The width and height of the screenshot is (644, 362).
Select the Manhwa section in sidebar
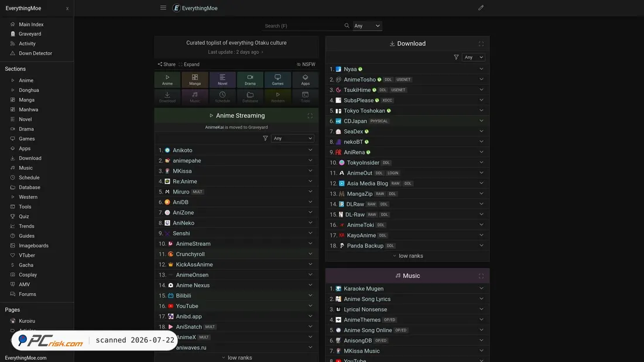pos(28,109)
